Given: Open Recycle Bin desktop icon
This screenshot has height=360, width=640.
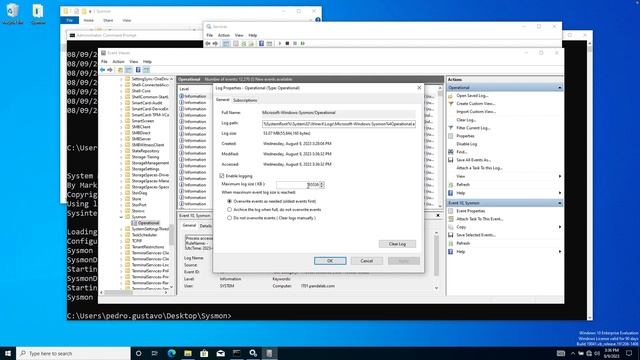Looking at the screenshot, I should 13,13.
